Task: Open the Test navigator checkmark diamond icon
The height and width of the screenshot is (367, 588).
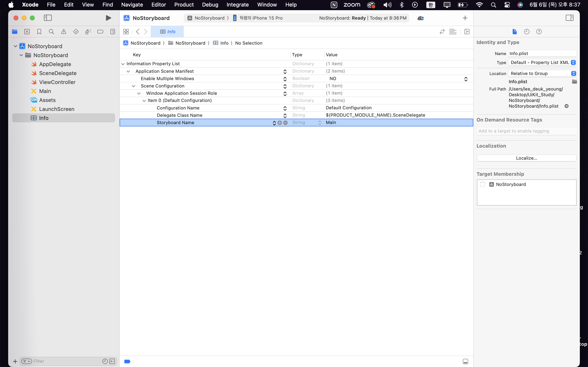Action: [x=76, y=32]
